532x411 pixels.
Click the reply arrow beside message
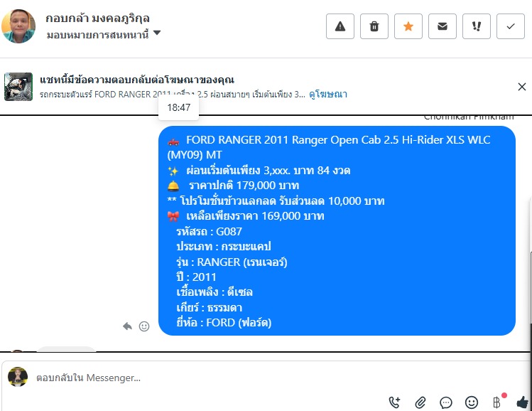click(x=127, y=326)
